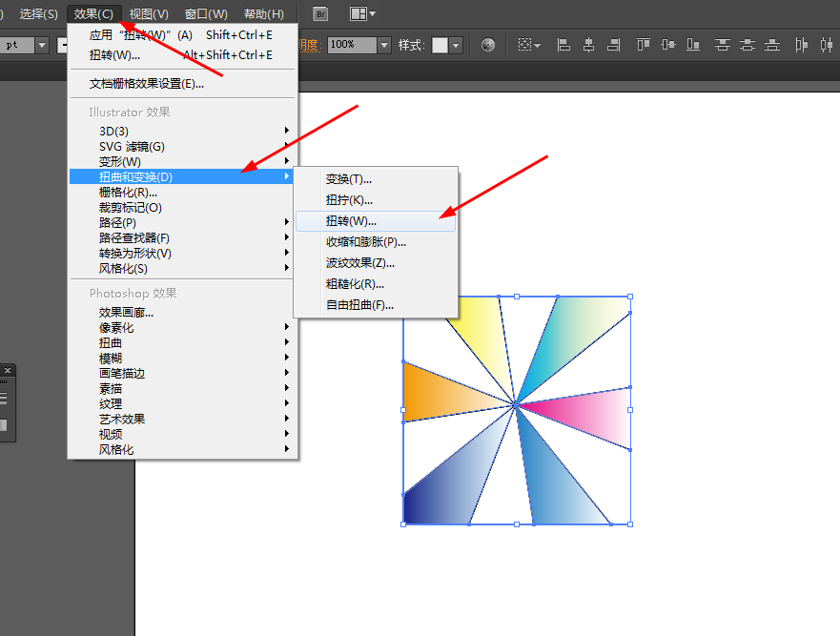This screenshot has height=636, width=840.
Task: Open the 窗口(W) menu
Action: point(206,14)
